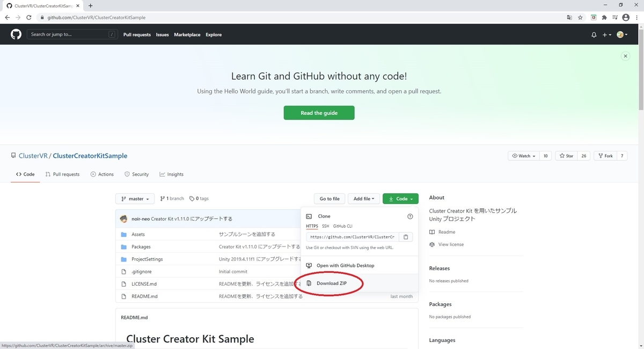
Task: Open the Chrome extensions puzzle icon
Action: (604, 17)
